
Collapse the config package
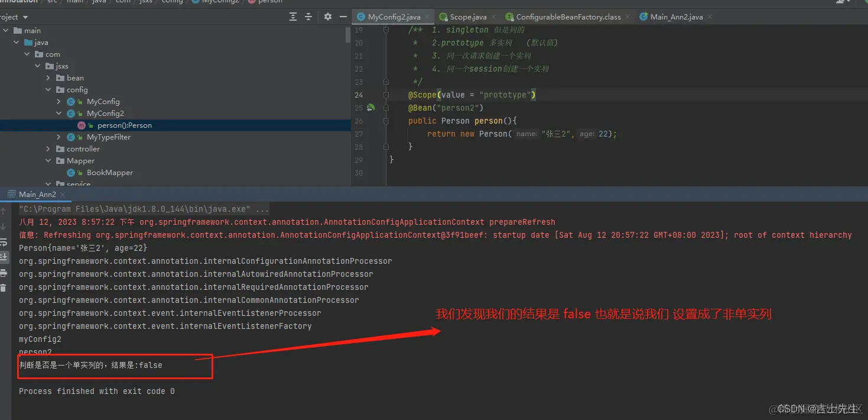coord(48,90)
